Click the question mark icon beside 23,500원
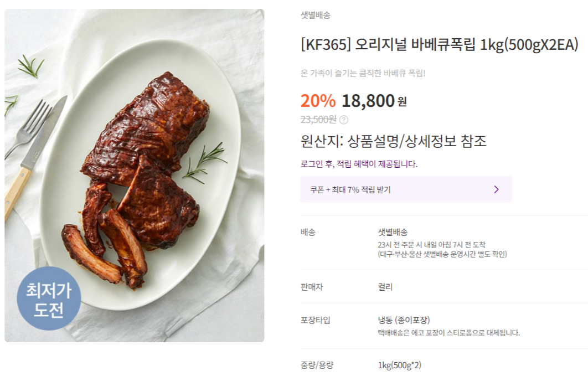588x376 pixels. pyautogui.click(x=344, y=120)
